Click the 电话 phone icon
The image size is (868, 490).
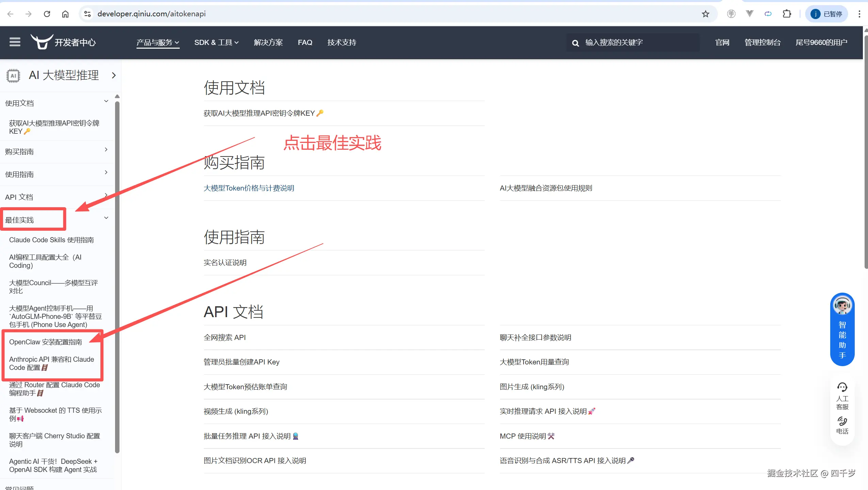click(842, 422)
